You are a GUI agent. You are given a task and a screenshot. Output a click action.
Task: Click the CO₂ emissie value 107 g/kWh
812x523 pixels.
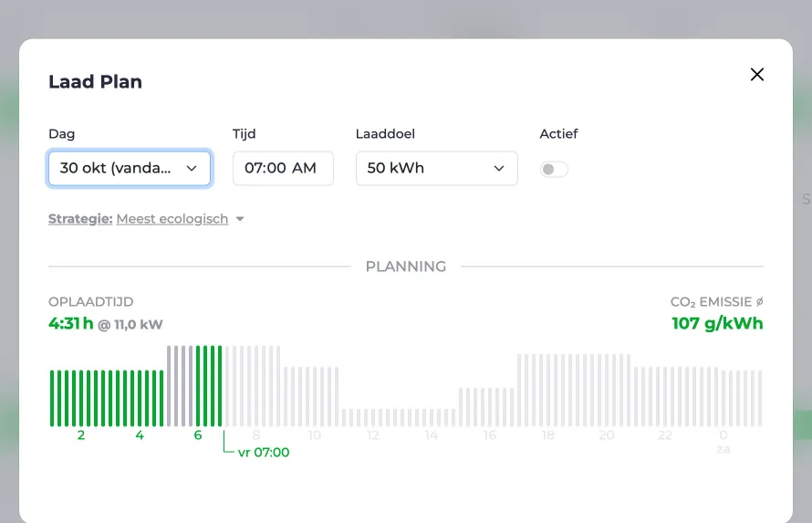[717, 323]
